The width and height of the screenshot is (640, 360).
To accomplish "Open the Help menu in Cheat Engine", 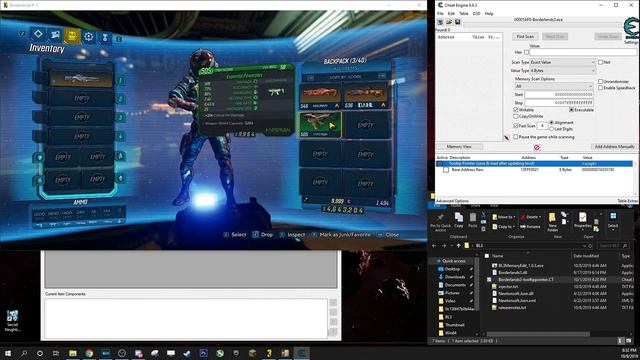I will point(489,13).
